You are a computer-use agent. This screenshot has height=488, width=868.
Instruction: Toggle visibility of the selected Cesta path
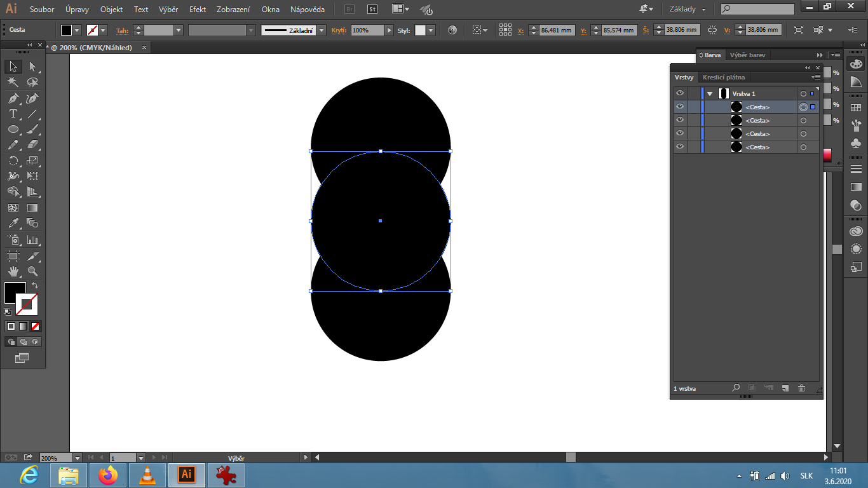pos(680,107)
